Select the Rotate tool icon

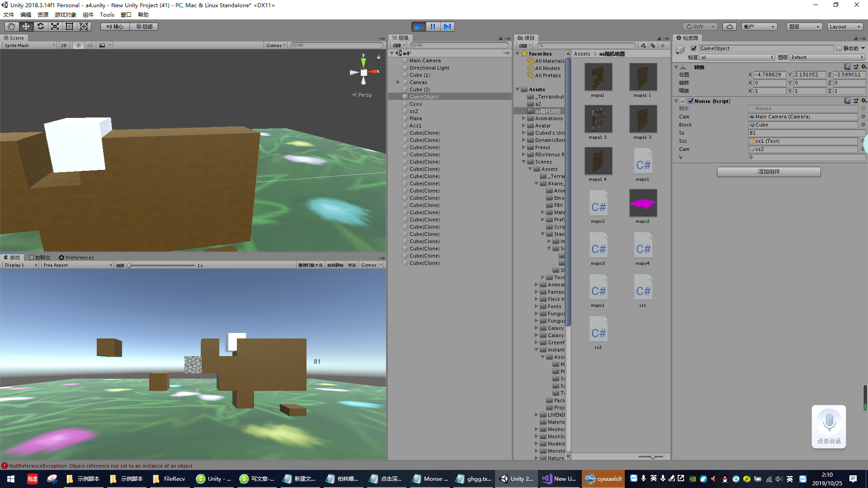(x=41, y=27)
